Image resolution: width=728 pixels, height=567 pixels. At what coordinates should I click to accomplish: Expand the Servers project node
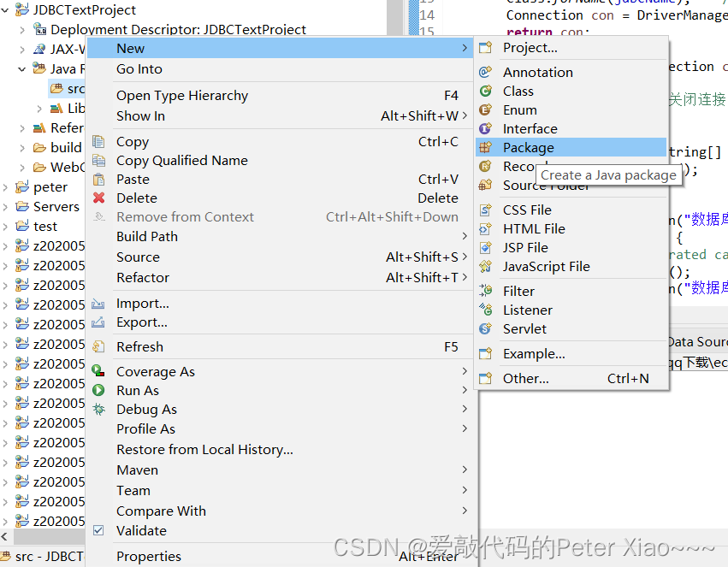click(x=5, y=207)
